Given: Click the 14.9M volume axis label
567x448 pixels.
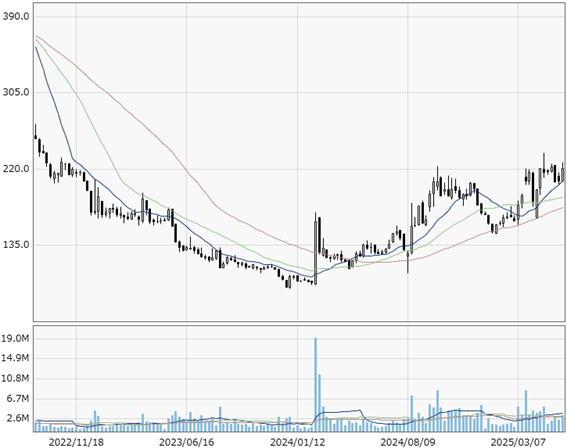Looking at the screenshot, I should (16, 358).
